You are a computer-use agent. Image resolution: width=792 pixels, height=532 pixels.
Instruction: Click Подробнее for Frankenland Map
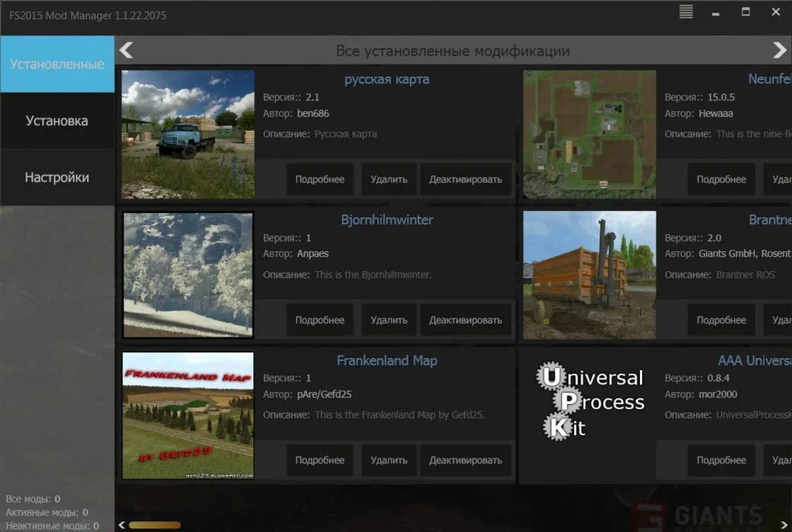(x=320, y=461)
